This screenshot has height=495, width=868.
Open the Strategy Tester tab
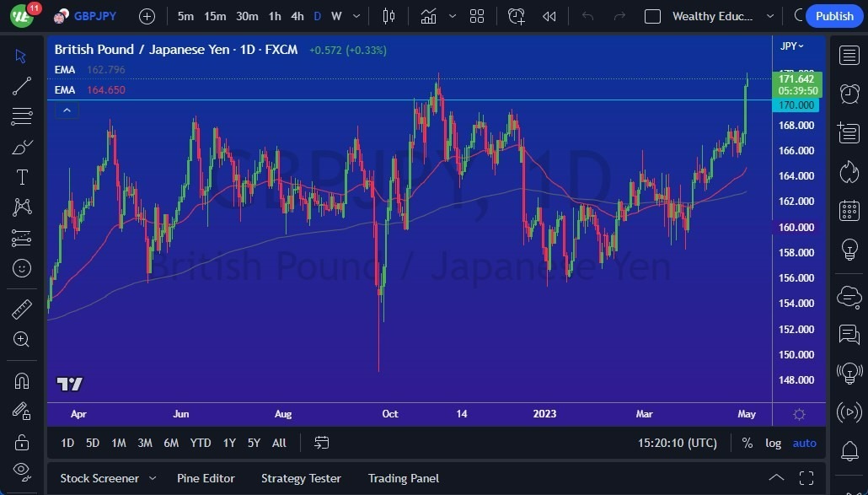[301, 478]
